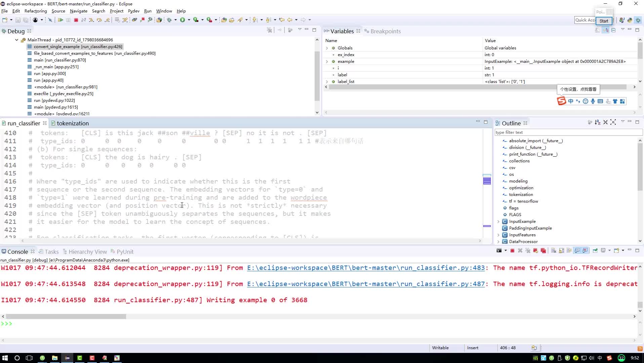The width and height of the screenshot is (644, 363).
Task: Open the Pydev menu
Action: click(x=133, y=11)
